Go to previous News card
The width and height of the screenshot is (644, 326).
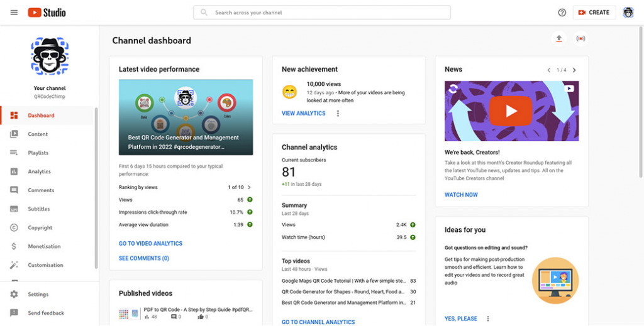click(x=548, y=70)
